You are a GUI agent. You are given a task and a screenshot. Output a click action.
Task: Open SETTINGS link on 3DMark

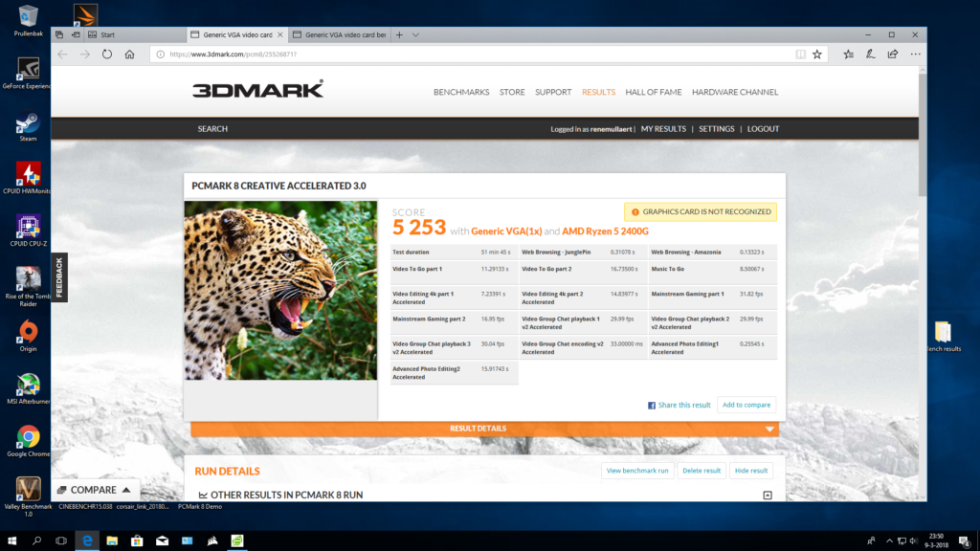click(716, 129)
